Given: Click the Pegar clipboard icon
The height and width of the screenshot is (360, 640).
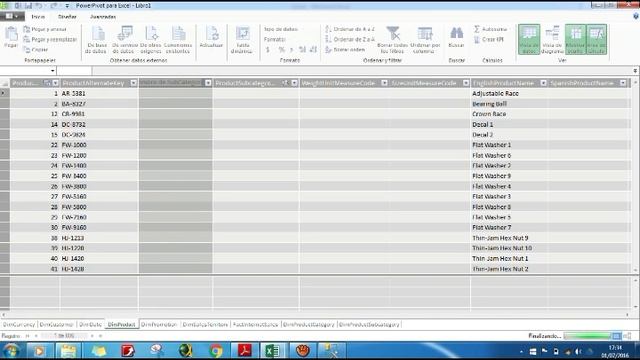Looking at the screenshot, I should click(x=11, y=37).
